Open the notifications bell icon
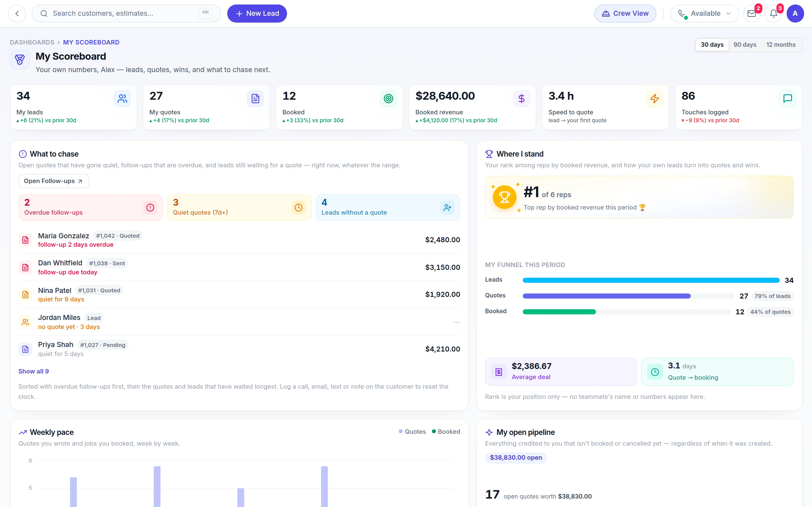 (773, 14)
